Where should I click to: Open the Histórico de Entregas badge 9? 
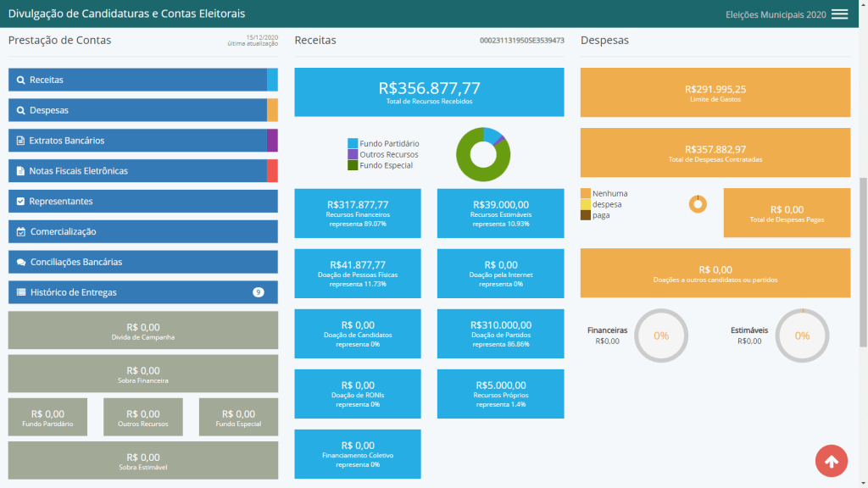(x=258, y=292)
